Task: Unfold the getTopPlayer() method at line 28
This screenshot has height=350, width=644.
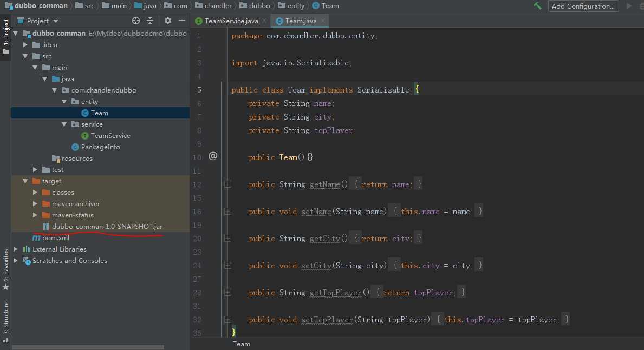Action: pyautogui.click(x=228, y=293)
